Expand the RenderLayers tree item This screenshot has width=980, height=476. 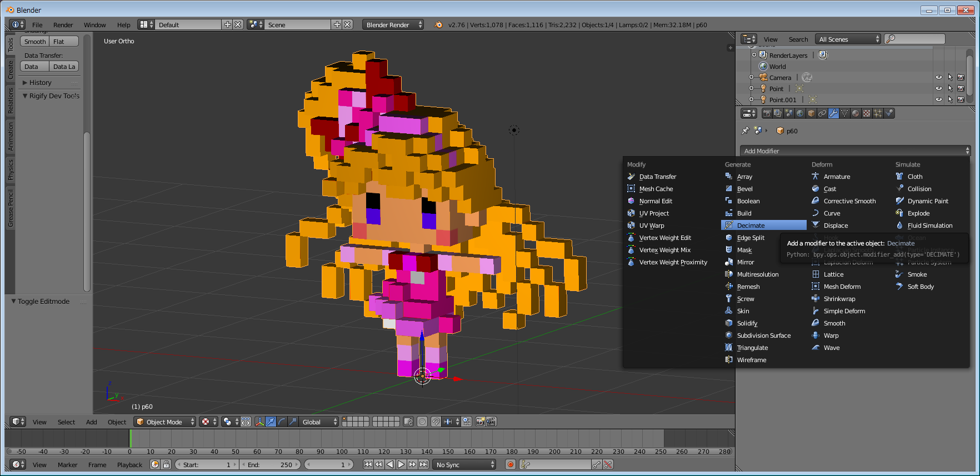point(754,55)
